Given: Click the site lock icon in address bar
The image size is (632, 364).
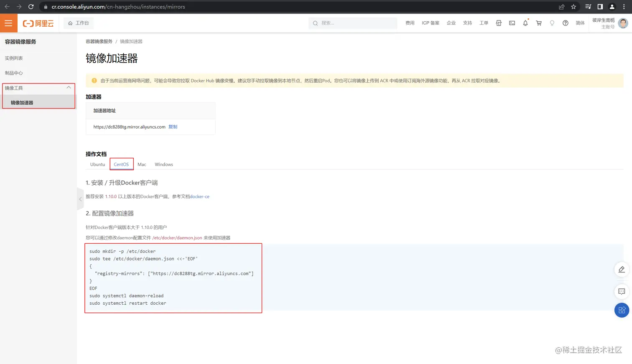Looking at the screenshot, I should (46, 7).
